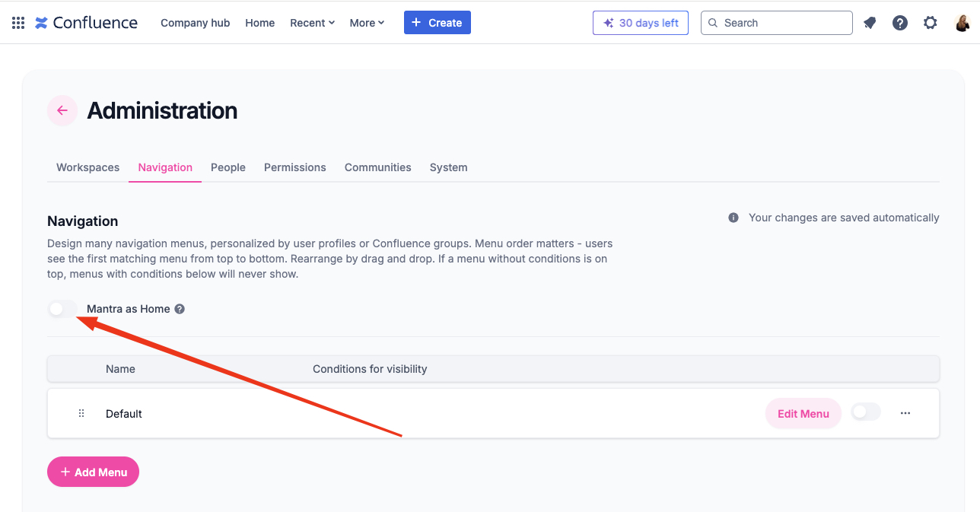Click the info icon near autosave message
Image resolution: width=980 pixels, height=512 pixels.
[733, 217]
